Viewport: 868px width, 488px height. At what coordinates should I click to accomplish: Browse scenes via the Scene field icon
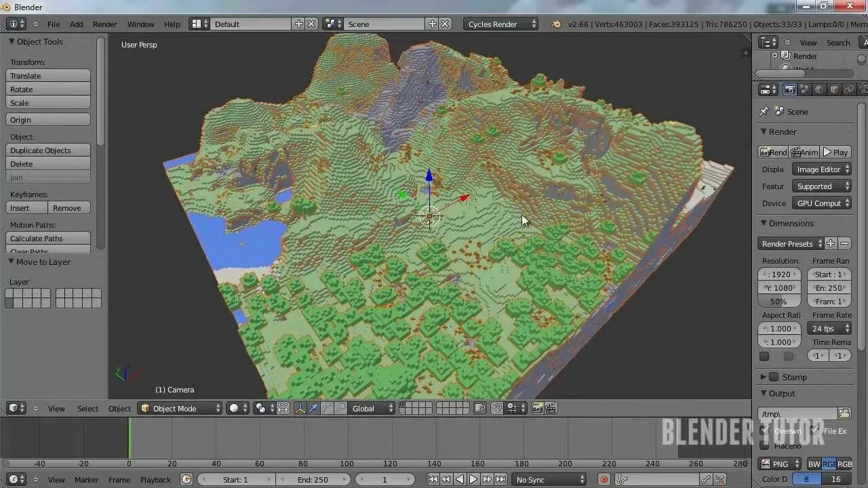point(333,24)
